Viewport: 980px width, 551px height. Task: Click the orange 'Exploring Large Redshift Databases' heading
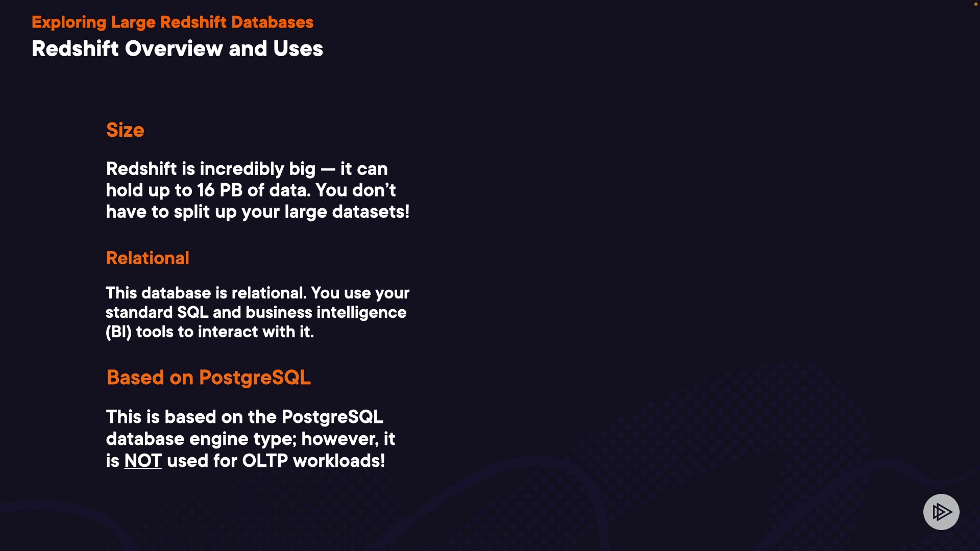click(173, 22)
